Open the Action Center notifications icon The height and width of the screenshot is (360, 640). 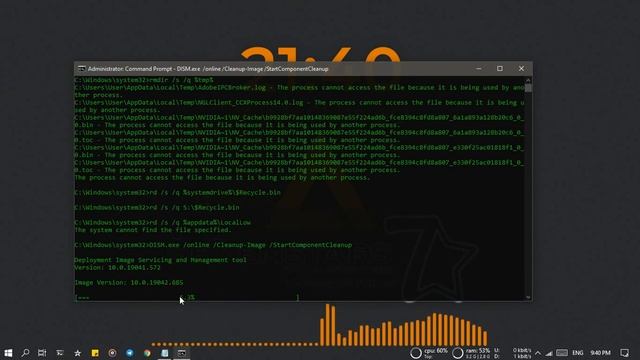624,353
